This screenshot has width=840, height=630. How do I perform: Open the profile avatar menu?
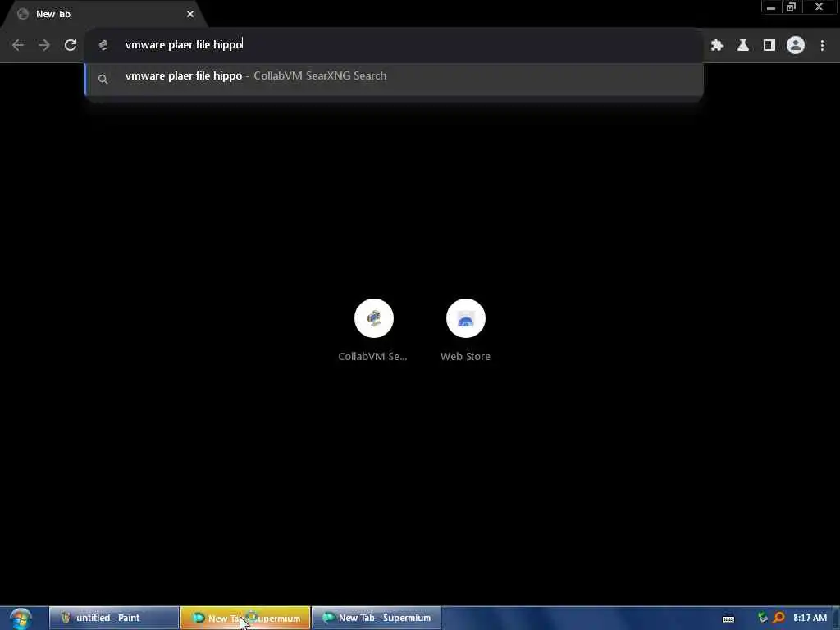pos(796,46)
